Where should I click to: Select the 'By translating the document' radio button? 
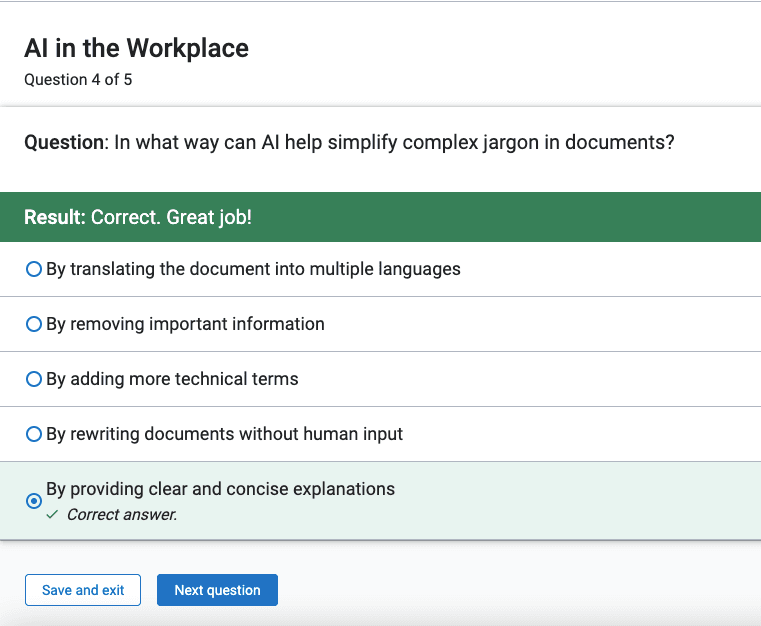tap(33, 269)
